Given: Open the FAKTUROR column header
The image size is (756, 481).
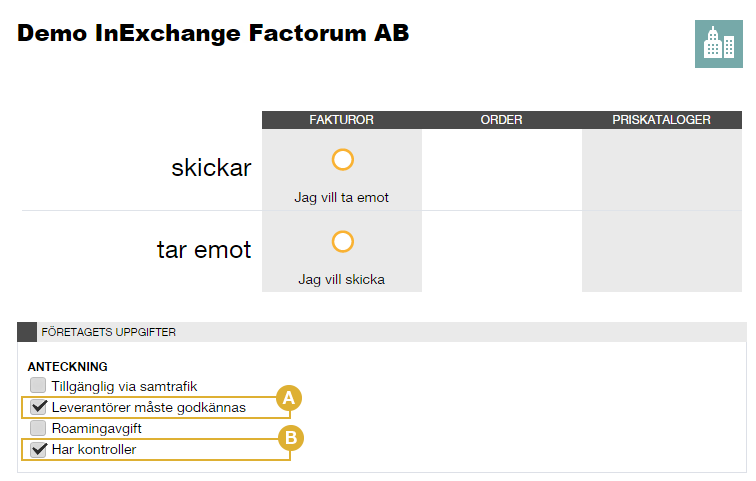Looking at the screenshot, I should click(x=341, y=120).
